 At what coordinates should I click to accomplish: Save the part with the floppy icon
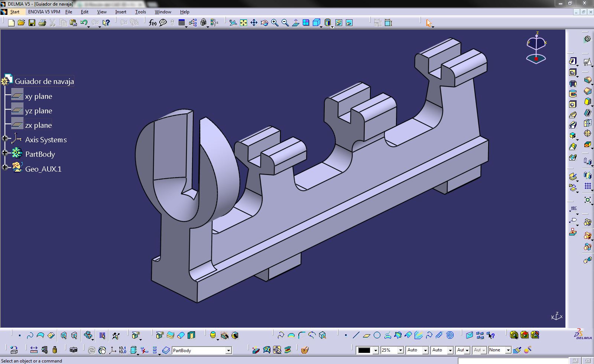[32, 23]
